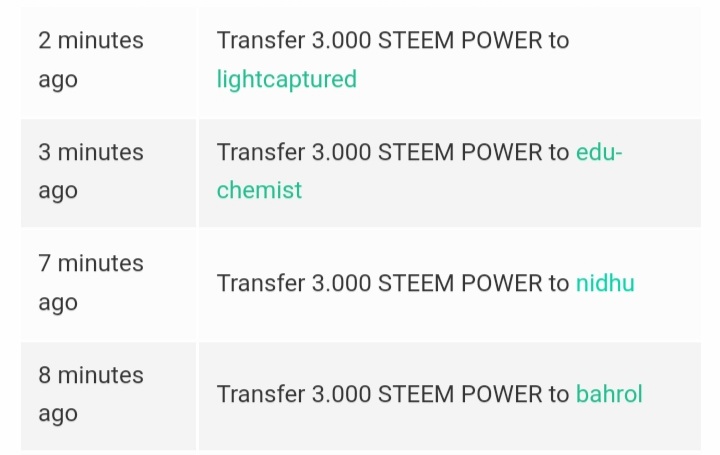Viewport: 720px width, 455px height.
Task: Open the lightcaptured account link
Action: point(287,79)
